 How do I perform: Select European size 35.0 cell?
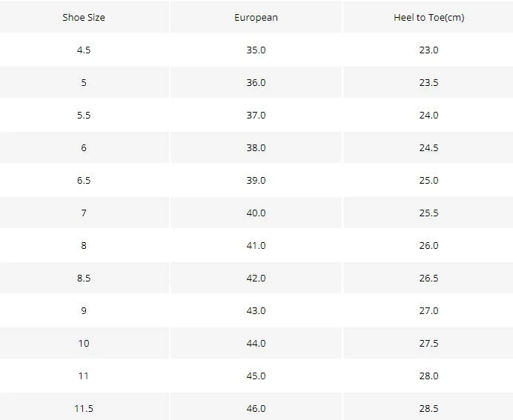256,50
